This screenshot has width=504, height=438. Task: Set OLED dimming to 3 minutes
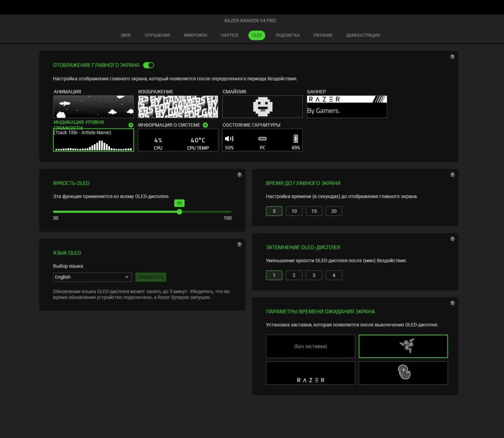coord(314,275)
